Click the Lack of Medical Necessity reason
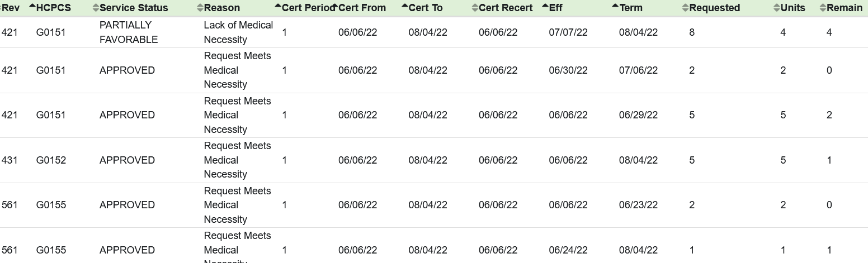Viewport: 868px width, 263px height. pyautogui.click(x=238, y=32)
